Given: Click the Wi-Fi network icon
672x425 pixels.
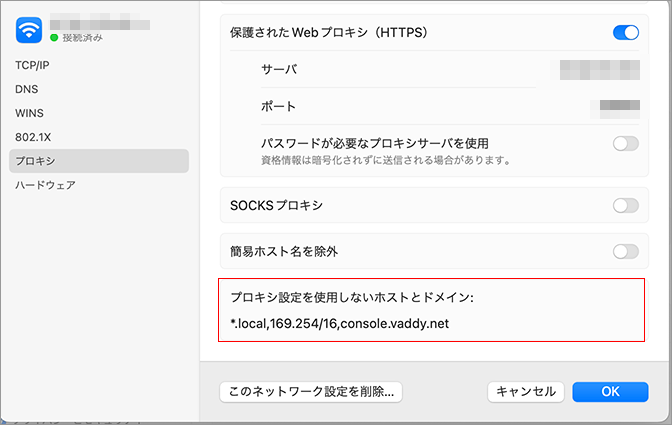Looking at the screenshot, I should pyautogui.click(x=29, y=30).
